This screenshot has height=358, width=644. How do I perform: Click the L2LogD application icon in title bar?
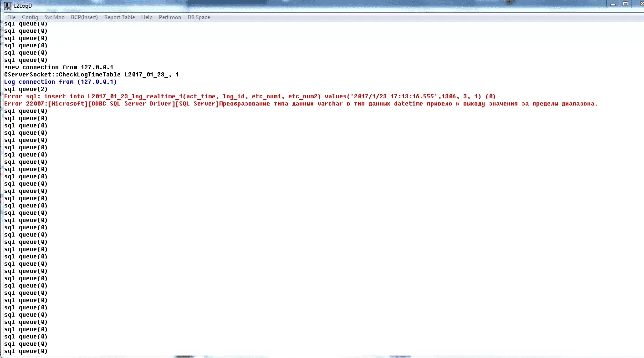pos(8,5)
